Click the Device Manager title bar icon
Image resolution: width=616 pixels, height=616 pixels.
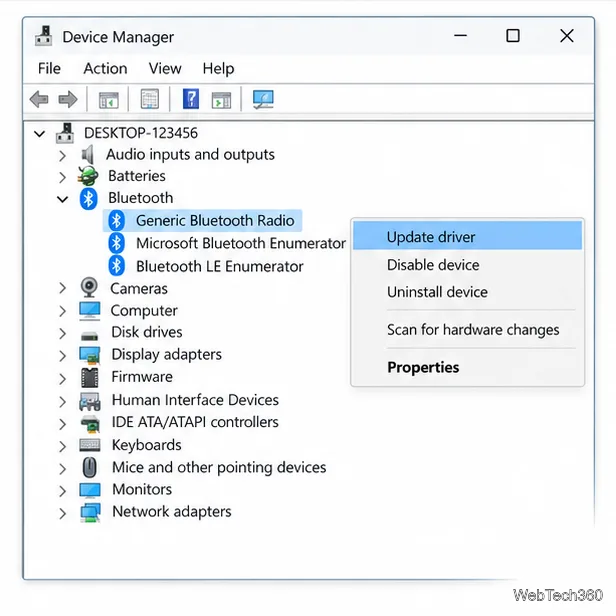[x=44, y=36]
